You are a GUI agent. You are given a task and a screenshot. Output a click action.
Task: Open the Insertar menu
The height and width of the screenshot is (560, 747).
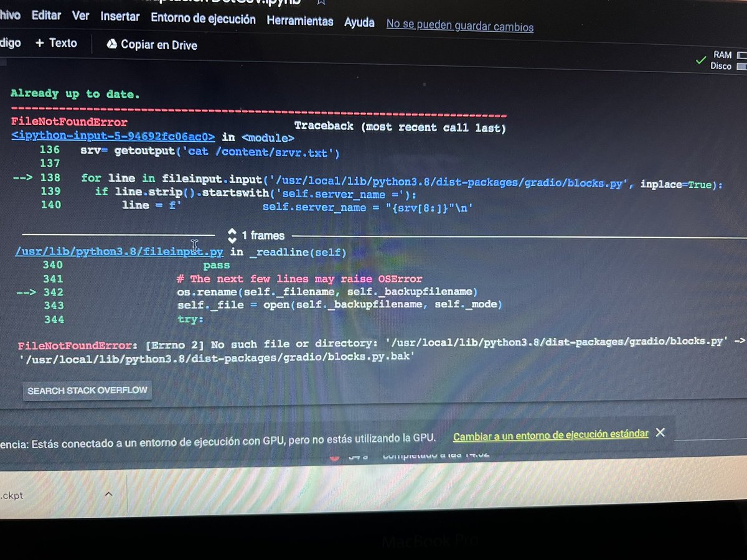120,17
